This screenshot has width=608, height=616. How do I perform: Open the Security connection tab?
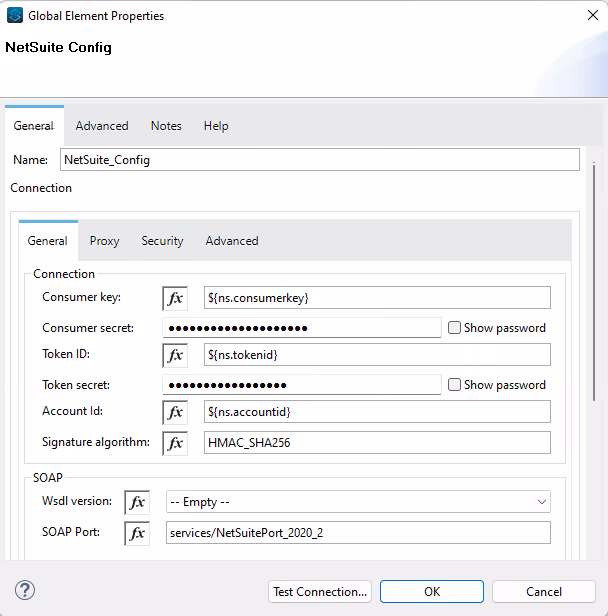click(x=162, y=241)
